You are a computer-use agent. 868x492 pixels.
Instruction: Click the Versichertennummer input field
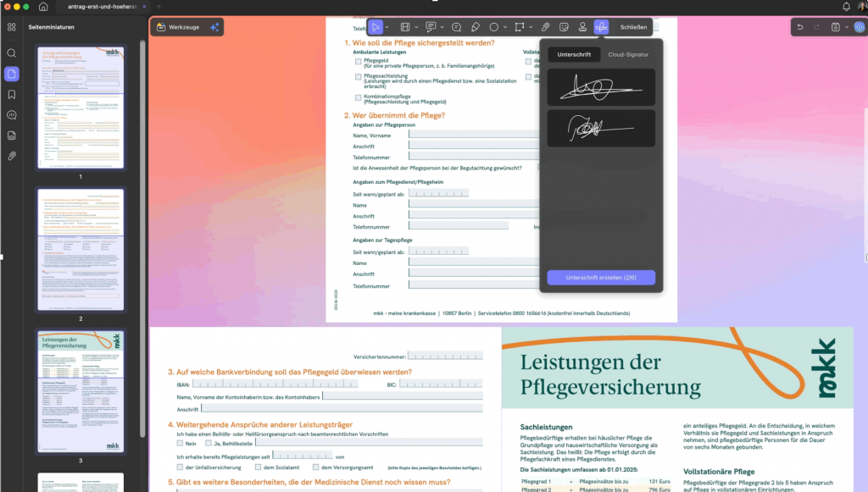(445, 356)
